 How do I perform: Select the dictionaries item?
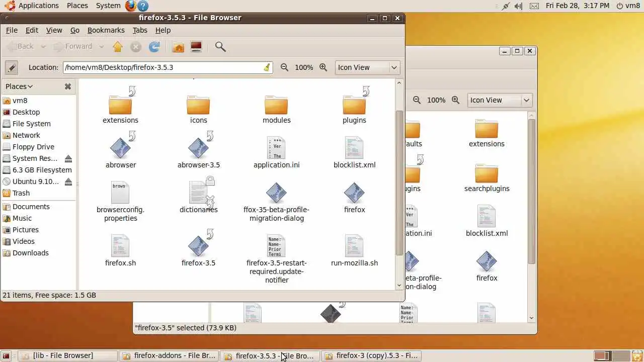[199, 193]
